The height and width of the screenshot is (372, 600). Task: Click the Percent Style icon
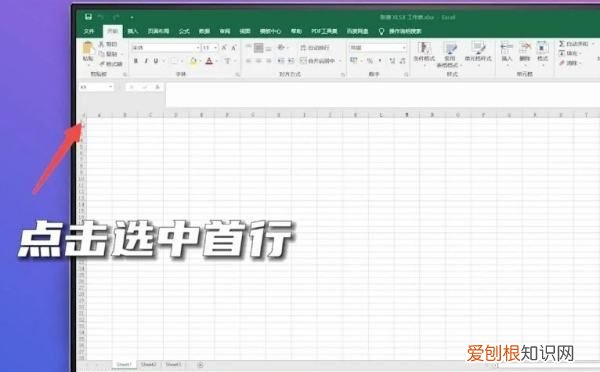tap(370, 61)
